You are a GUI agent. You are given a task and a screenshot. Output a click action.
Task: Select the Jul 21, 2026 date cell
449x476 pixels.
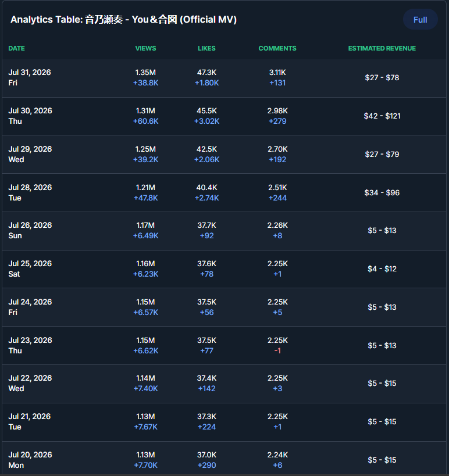(x=30, y=422)
